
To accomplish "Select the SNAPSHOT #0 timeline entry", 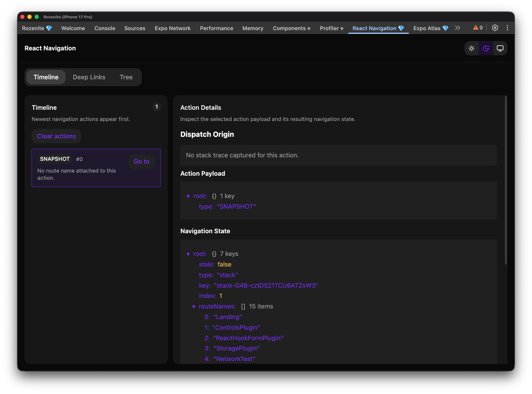I will point(96,168).
